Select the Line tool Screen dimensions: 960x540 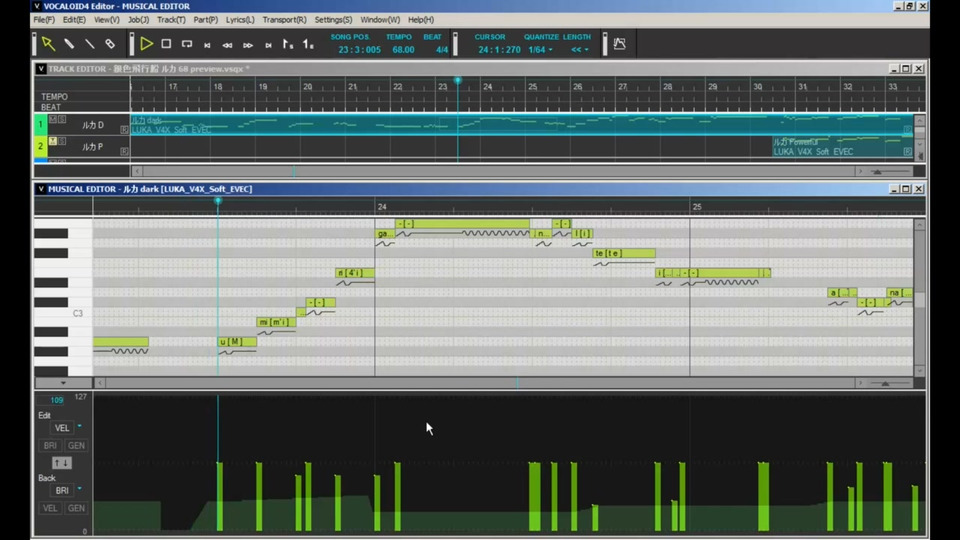89,44
